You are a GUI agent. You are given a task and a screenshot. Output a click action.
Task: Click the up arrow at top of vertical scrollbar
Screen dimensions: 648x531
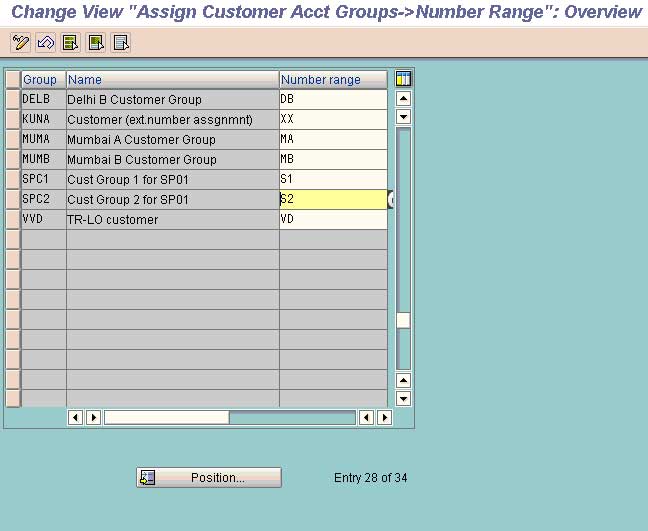click(403, 98)
